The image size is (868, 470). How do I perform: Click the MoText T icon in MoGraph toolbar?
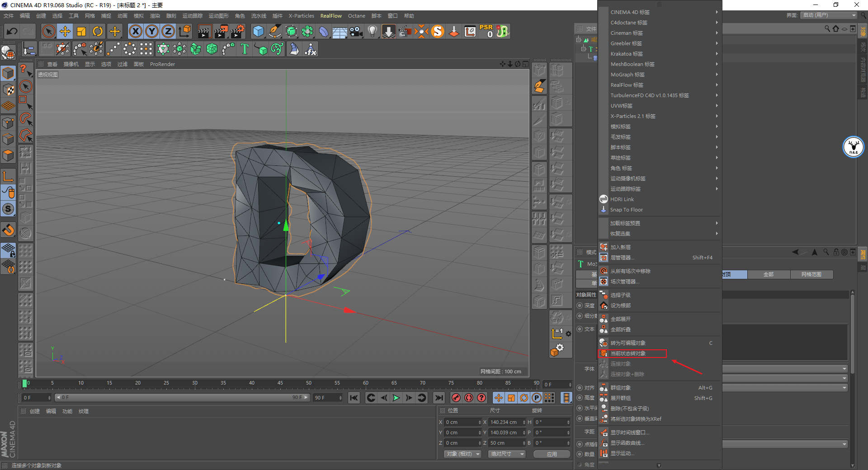[245, 49]
